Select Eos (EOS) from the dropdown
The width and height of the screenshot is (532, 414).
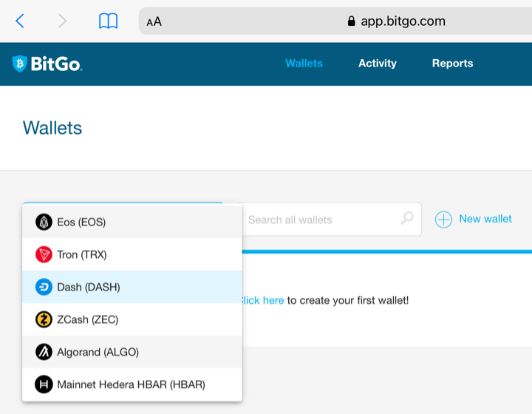click(132, 223)
